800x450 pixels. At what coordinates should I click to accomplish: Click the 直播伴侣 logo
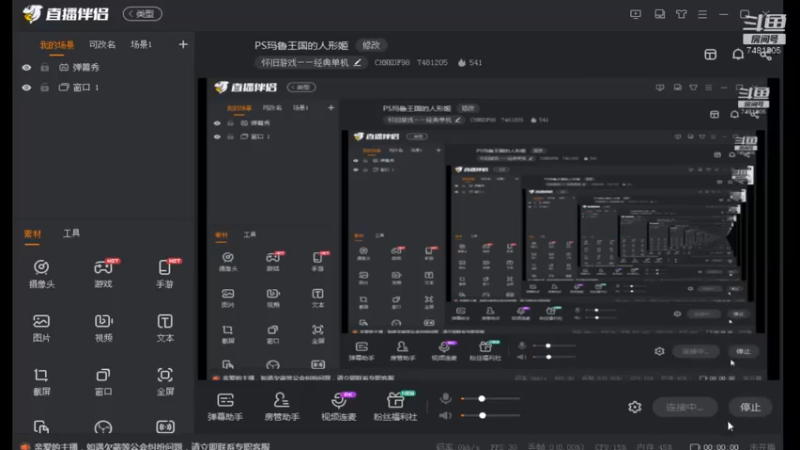click(65, 14)
